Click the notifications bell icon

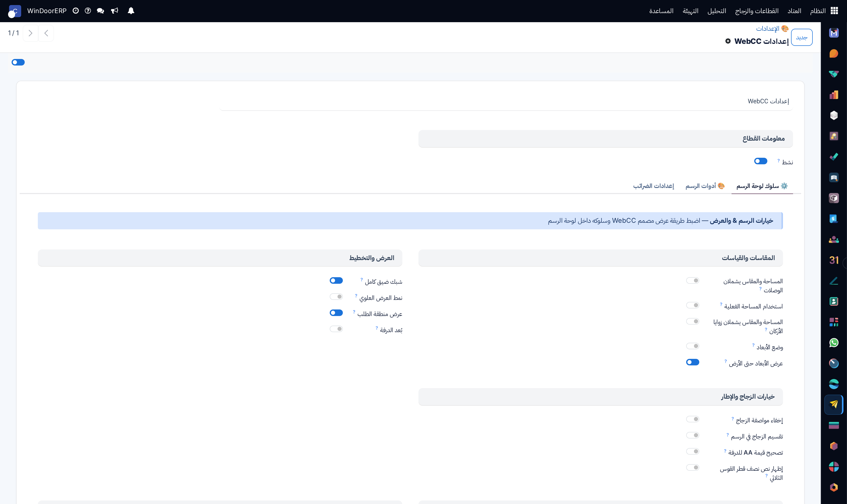tap(131, 11)
